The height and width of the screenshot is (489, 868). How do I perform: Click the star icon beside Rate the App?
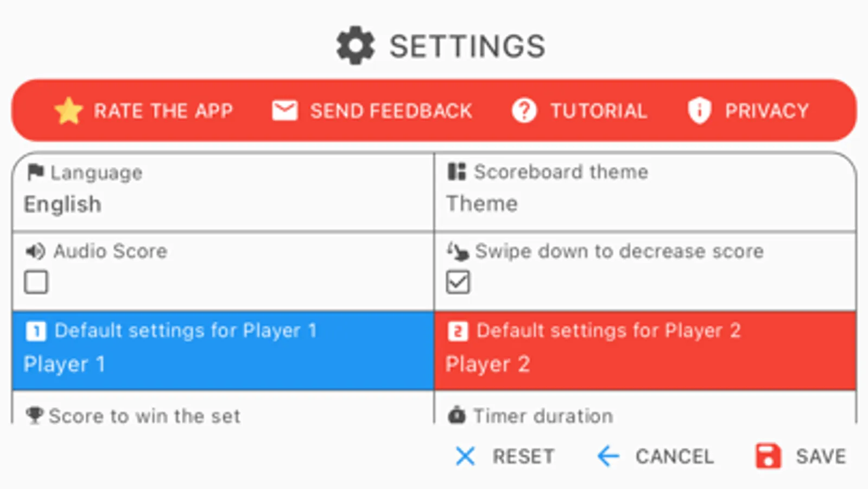click(68, 111)
